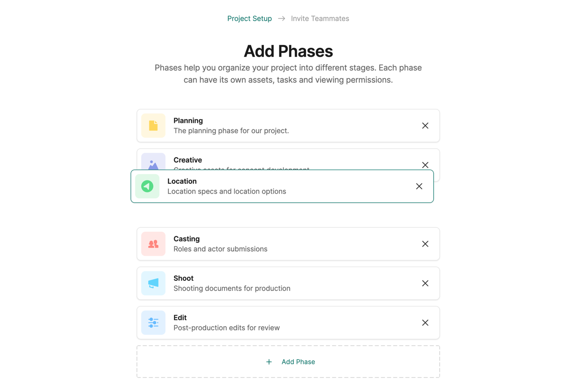The width and height of the screenshot is (578, 392).
Task: Delete the Location phase
Action: [x=419, y=186]
